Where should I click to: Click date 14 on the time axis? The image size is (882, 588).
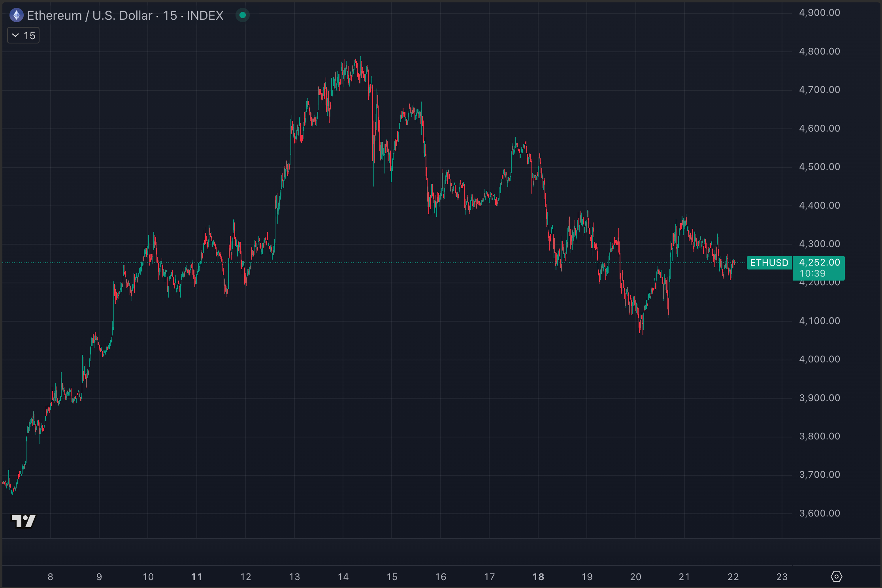(x=343, y=577)
